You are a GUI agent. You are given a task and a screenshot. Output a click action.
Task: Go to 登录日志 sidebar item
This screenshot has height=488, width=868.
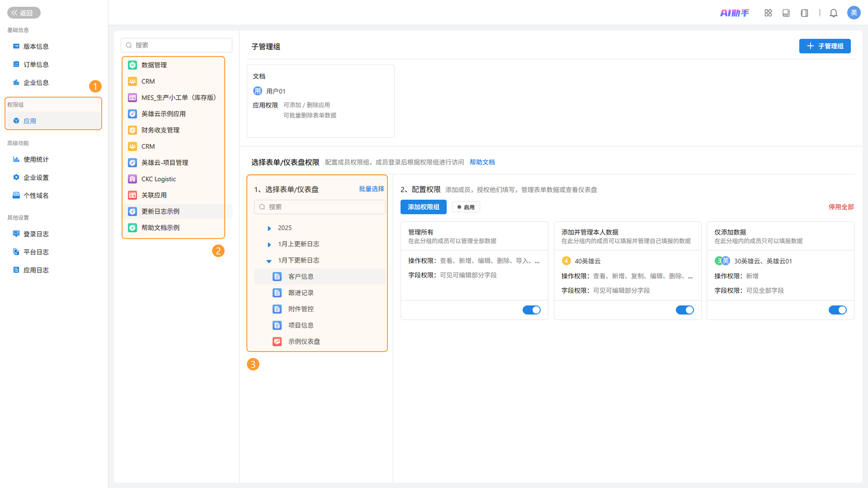coord(36,234)
